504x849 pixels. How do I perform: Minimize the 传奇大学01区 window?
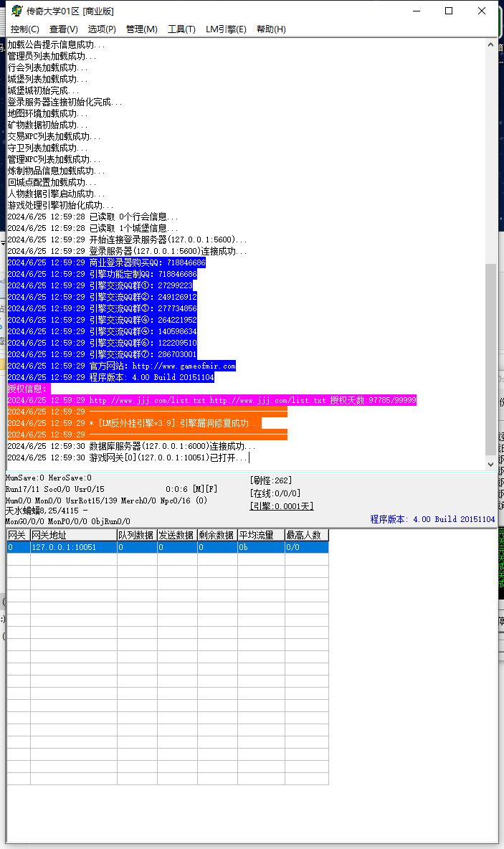point(417,11)
